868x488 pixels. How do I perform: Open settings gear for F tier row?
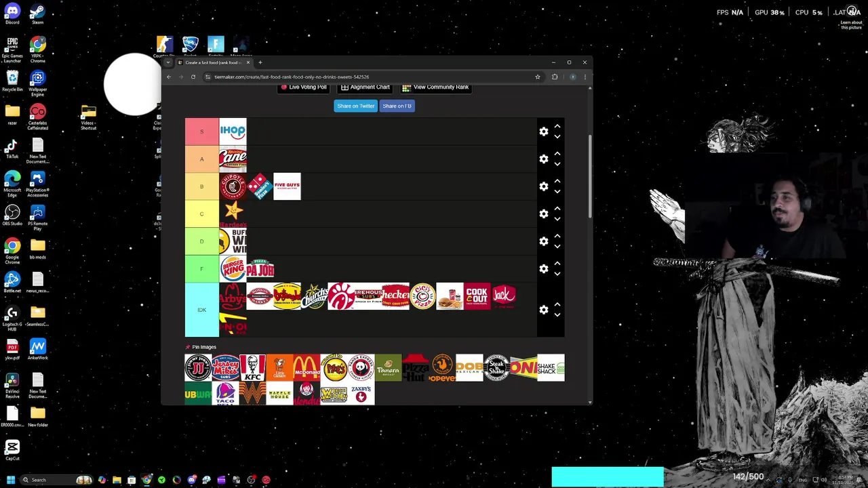pos(543,268)
